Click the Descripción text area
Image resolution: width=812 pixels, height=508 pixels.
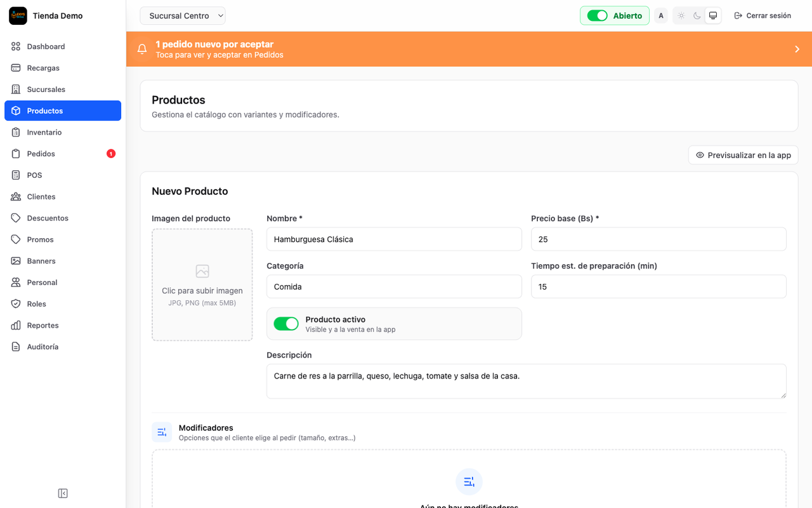point(527,381)
